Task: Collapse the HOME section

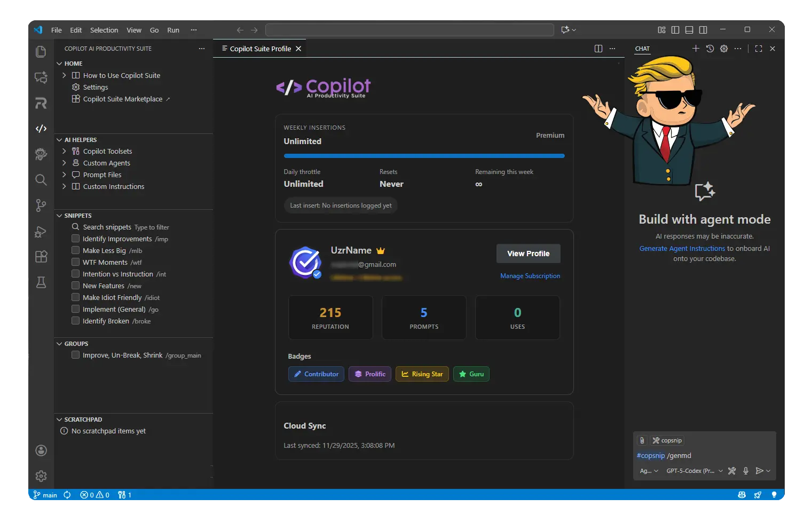Action: point(59,64)
